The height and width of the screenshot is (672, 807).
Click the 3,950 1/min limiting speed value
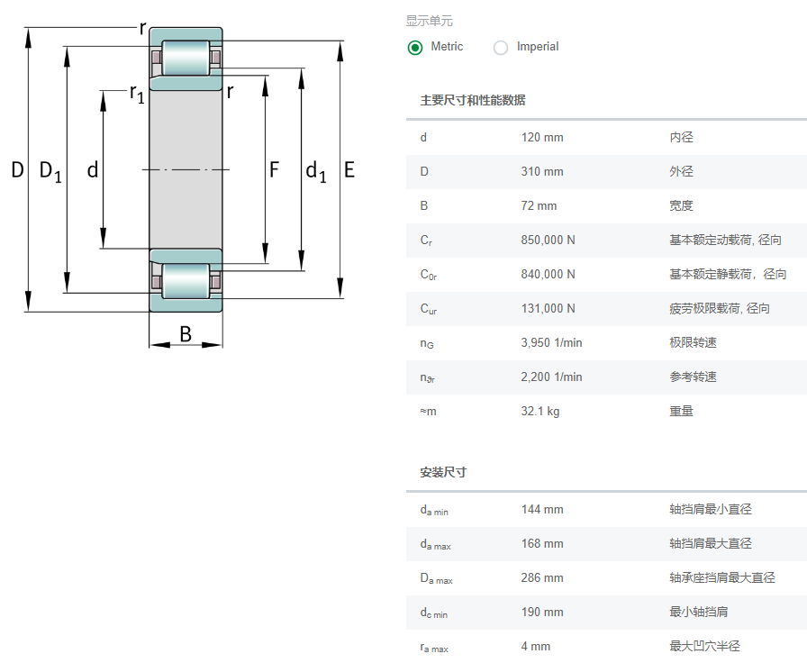coord(551,343)
